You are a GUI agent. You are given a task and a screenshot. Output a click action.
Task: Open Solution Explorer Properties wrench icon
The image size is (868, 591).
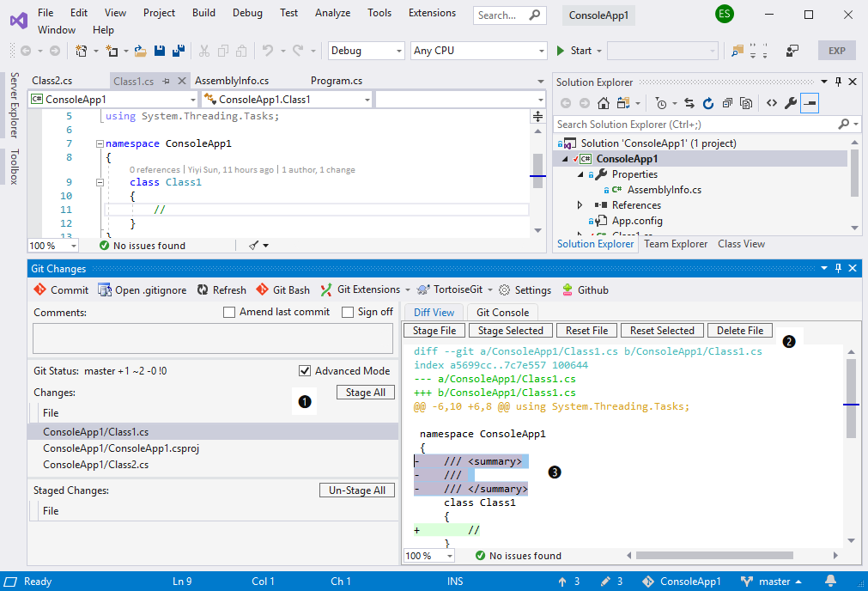(x=790, y=103)
